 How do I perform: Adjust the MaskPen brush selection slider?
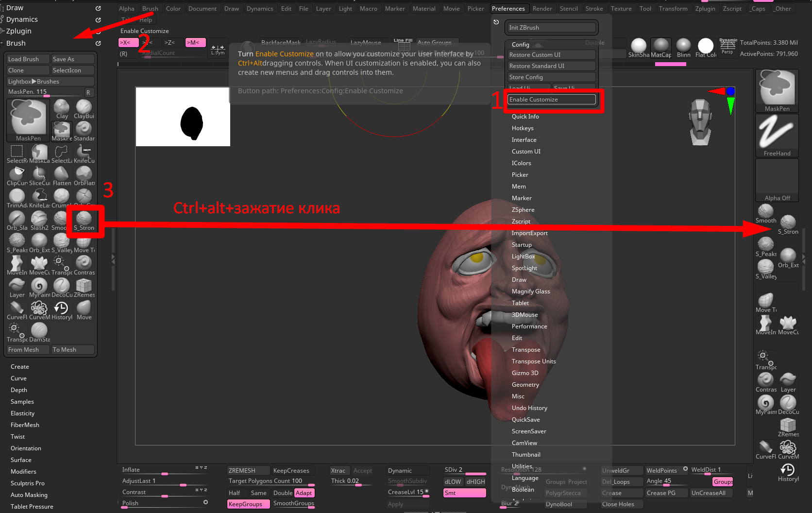pos(46,92)
